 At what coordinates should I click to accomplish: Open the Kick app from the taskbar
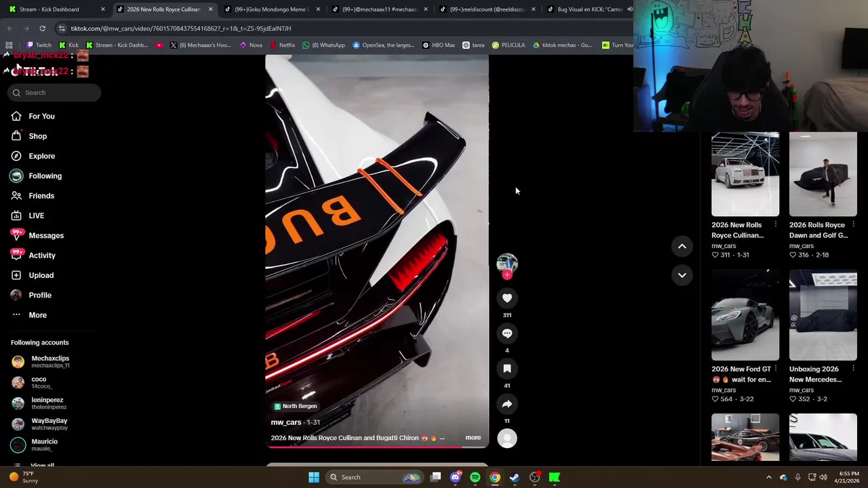click(x=554, y=477)
